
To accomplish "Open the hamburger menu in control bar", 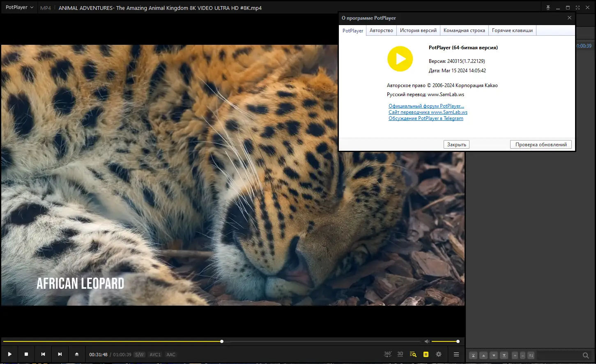I will [456, 354].
